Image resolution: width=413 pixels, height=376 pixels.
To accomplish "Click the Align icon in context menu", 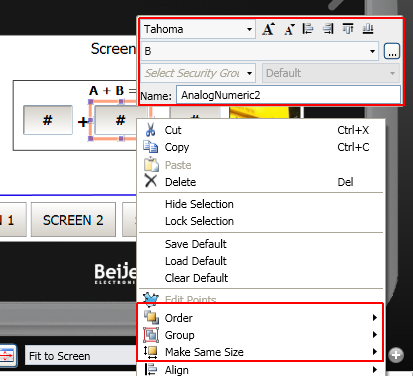I will [x=151, y=369].
